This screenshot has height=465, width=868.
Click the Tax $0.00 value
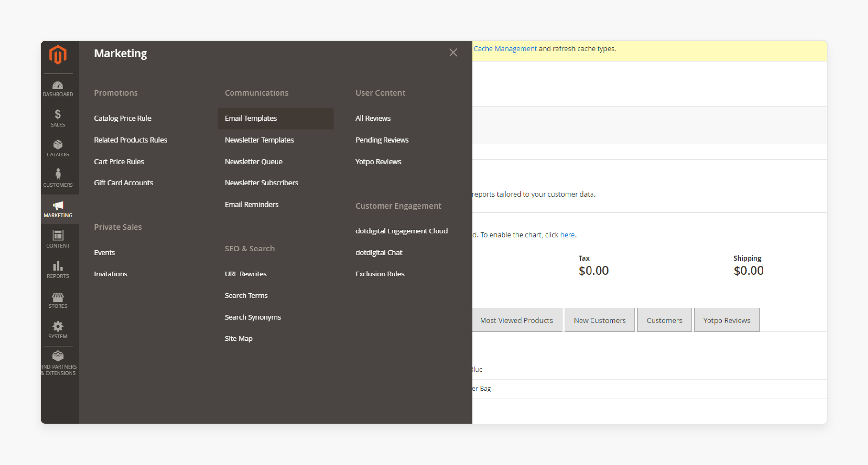point(593,270)
